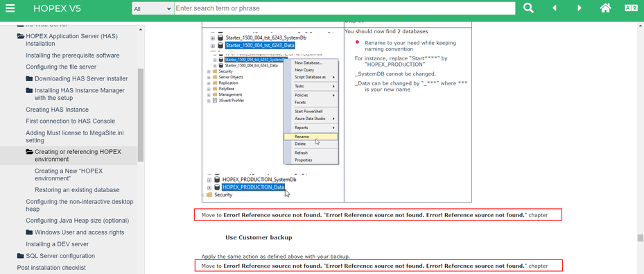Click the sidebar vertical scrollbar thumb
644x274 pixels.
pyautogui.click(x=141, y=115)
